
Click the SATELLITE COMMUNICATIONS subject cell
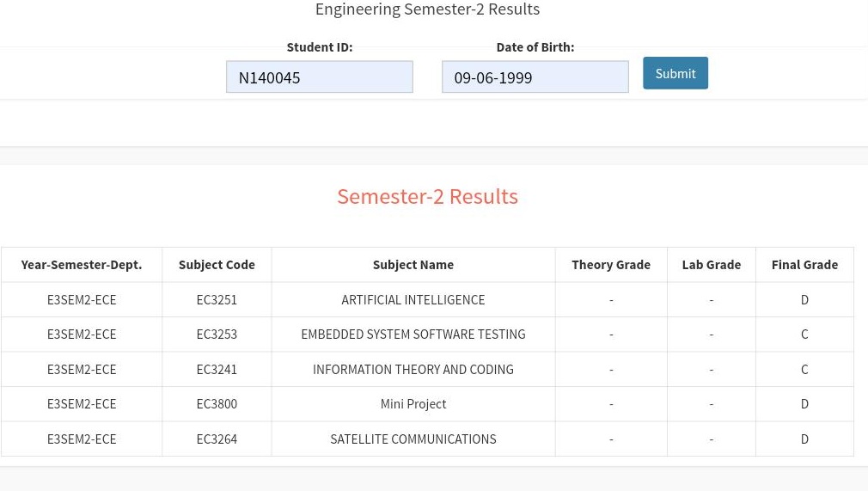tap(413, 439)
